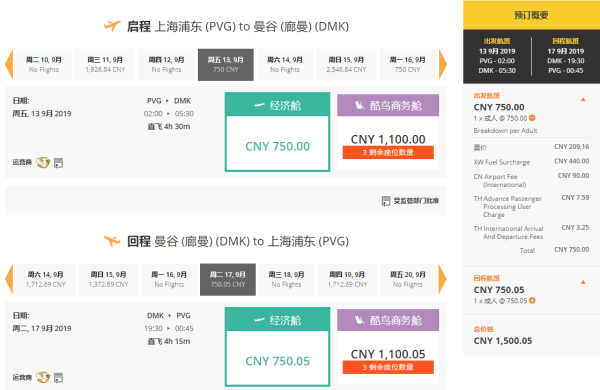Choose economy fare CNY 750.05 for return
600x390 pixels.
tap(277, 346)
